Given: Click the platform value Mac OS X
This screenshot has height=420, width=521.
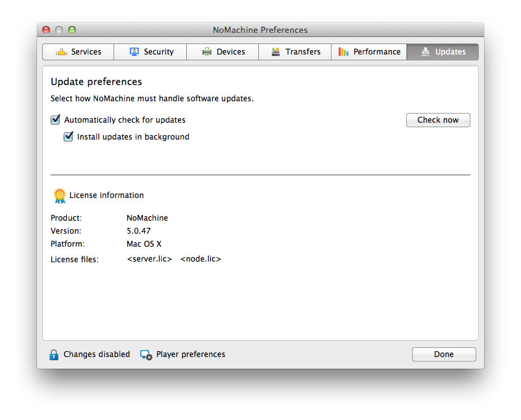Looking at the screenshot, I should [144, 243].
